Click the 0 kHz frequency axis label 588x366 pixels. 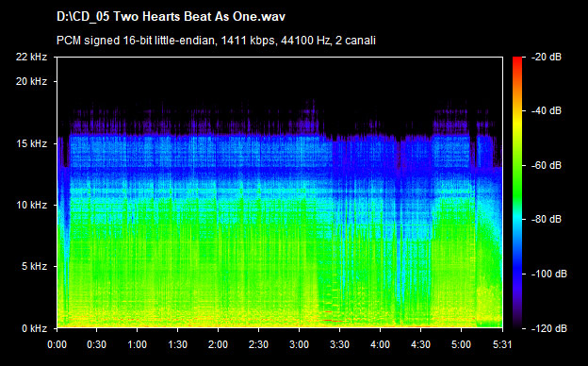pos(34,328)
